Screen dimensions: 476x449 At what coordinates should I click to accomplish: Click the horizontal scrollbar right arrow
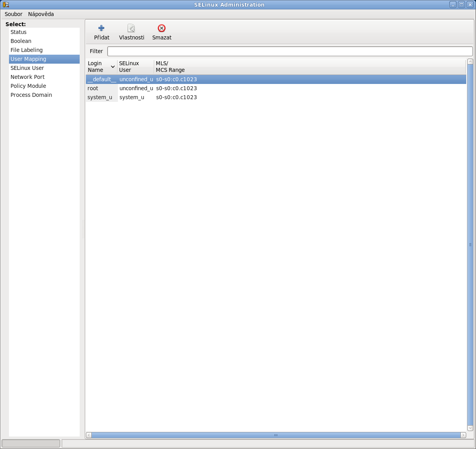[x=464, y=435]
